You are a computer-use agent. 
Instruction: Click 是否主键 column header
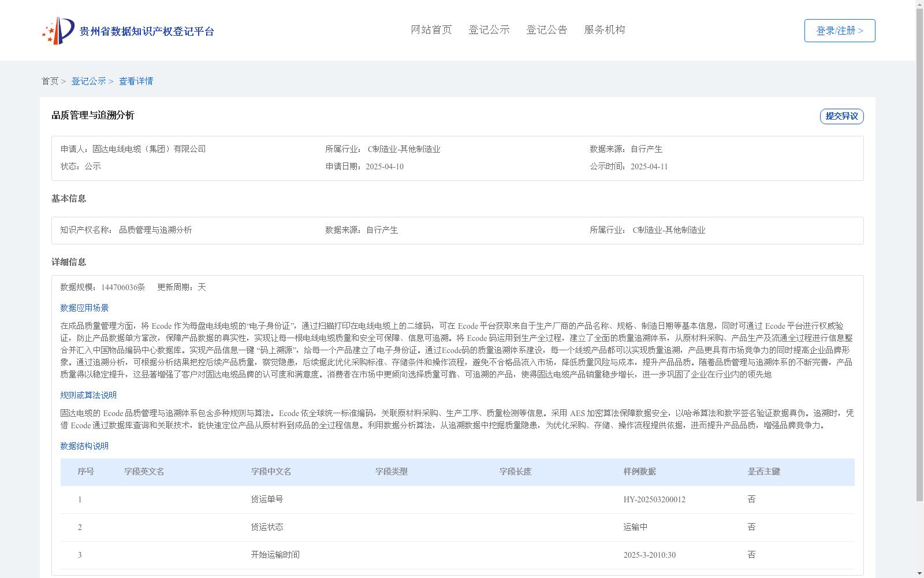coord(764,472)
